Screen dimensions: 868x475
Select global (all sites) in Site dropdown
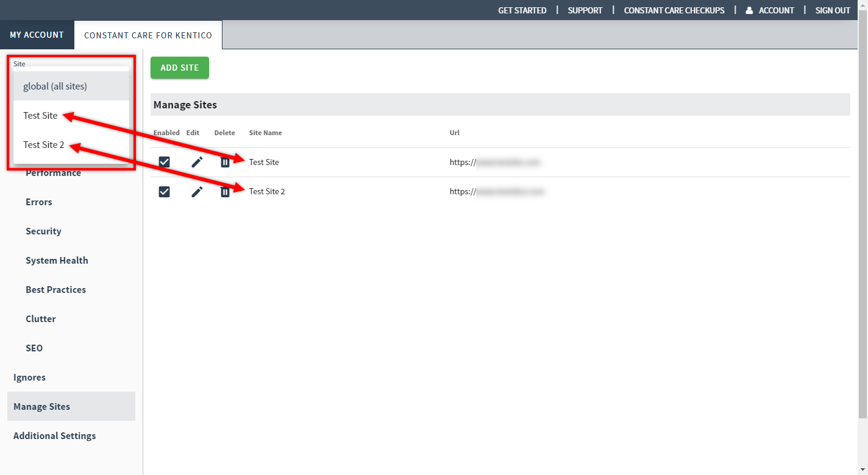[x=55, y=86]
